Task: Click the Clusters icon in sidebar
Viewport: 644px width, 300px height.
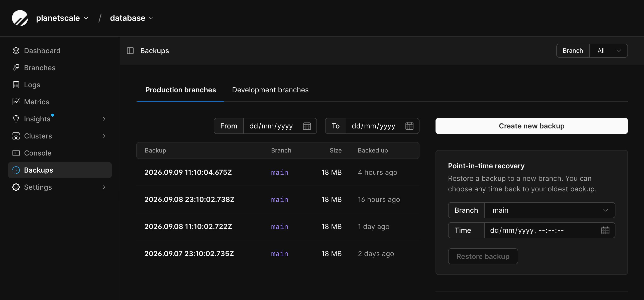Action: tap(16, 136)
